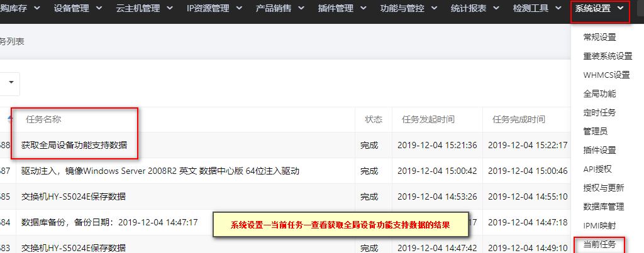
Task: Select 重装系统设置 from the menu
Action: 608,56
